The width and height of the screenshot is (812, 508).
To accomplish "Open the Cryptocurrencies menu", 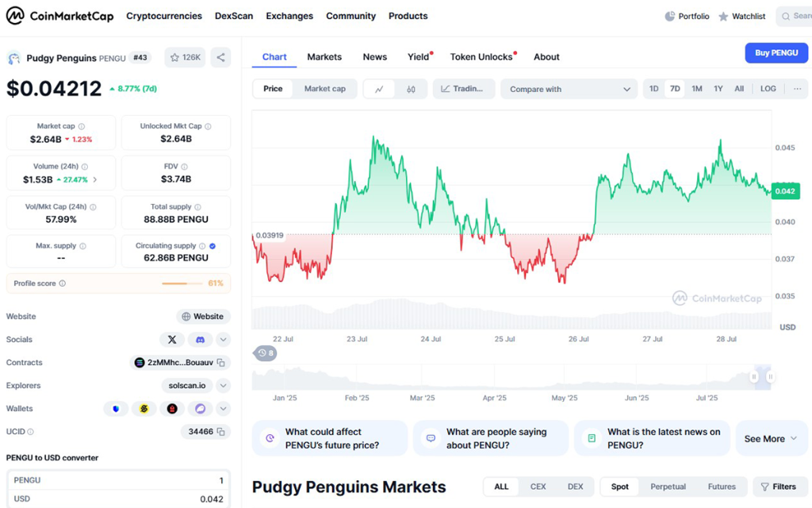I will (164, 16).
